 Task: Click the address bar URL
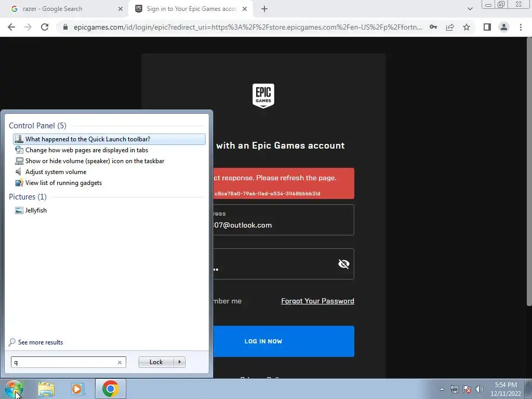point(248,27)
